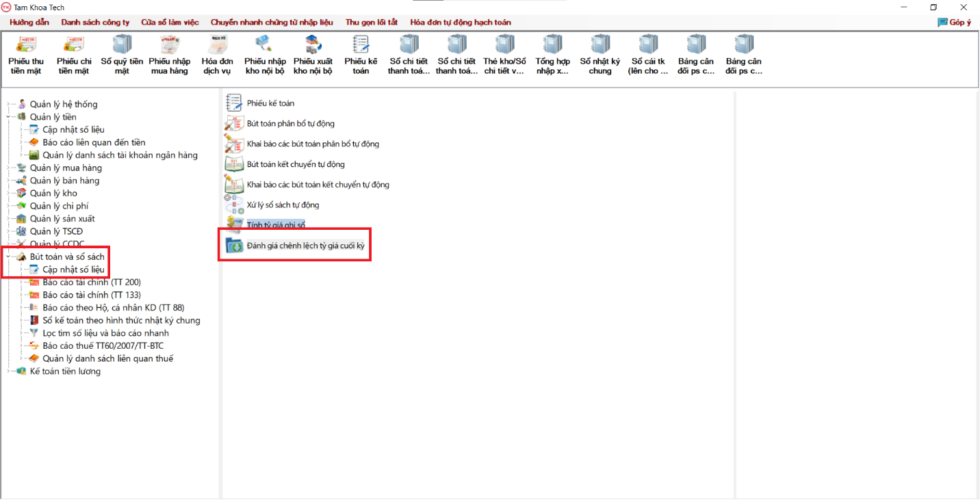The image size is (980, 500).
Task: Open Hướng dẫn menu
Action: tap(29, 22)
